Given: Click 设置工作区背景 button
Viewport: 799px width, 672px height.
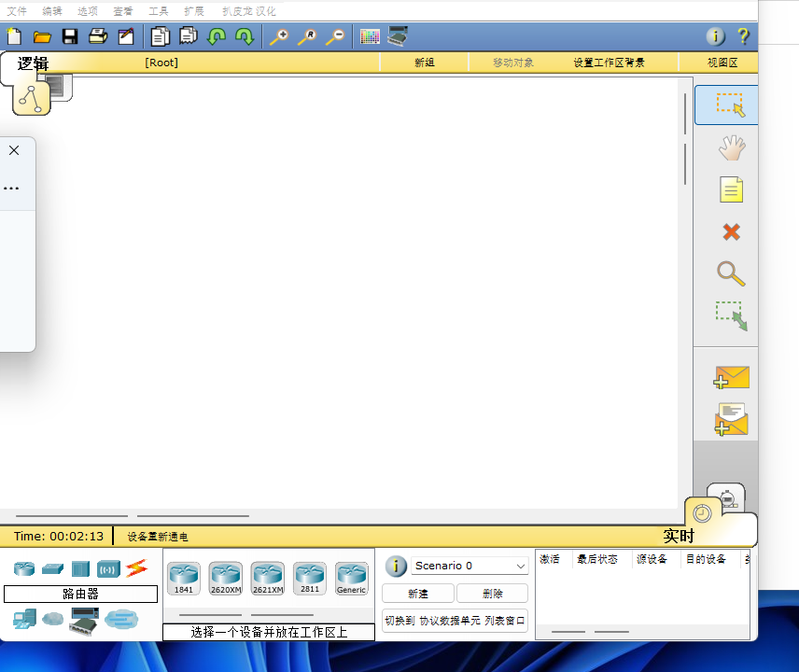Looking at the screenshot, I should pos(609,63).
